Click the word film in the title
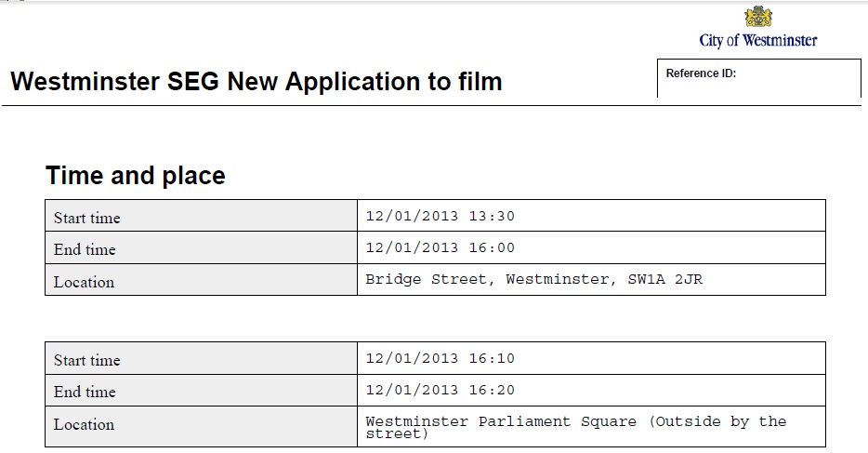The width and height of the screenshot is (868, 453). [x=480, y=82]
